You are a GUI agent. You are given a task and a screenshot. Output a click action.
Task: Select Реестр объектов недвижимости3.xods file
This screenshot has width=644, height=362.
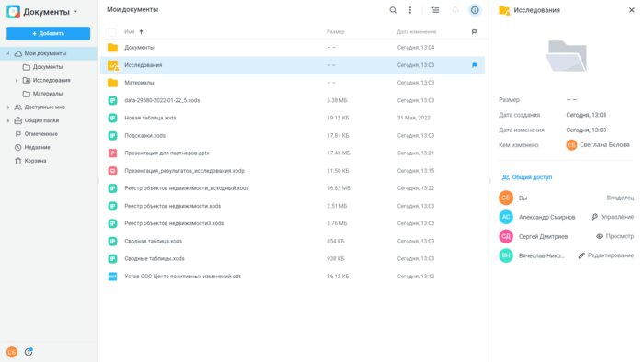pos(174,224)
